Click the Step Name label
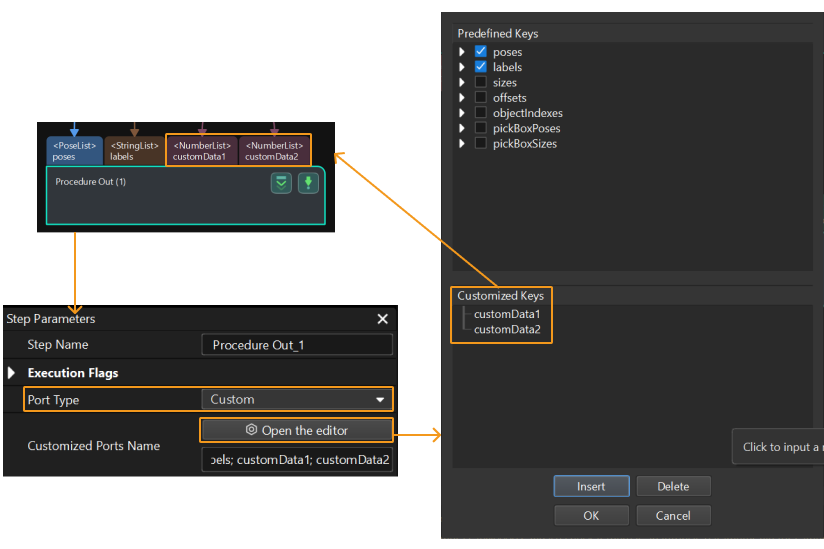Image resolution: width=824 pixels, height=549 pixels. [x=58, y=345]
